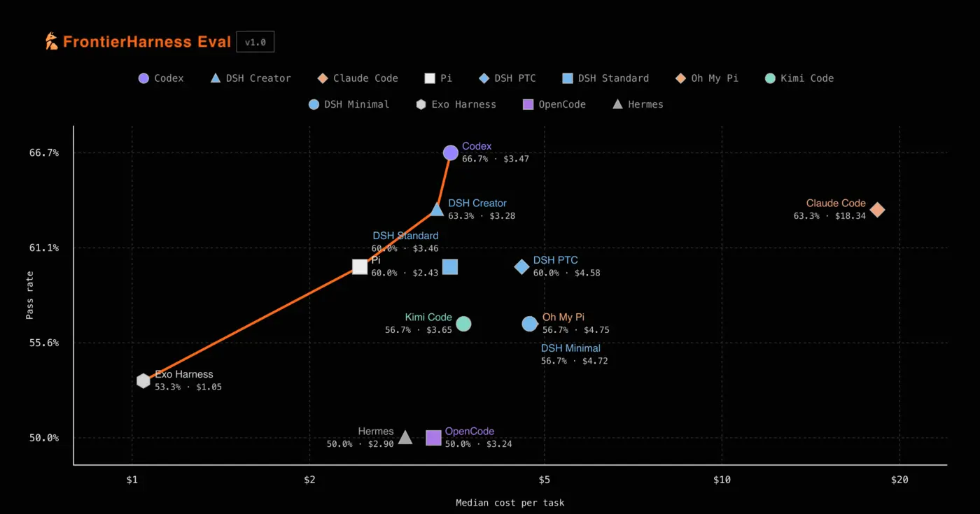980x514 pixels.
Task: Click the '56.7% · $4.72' data label
Action: [575, 361]
